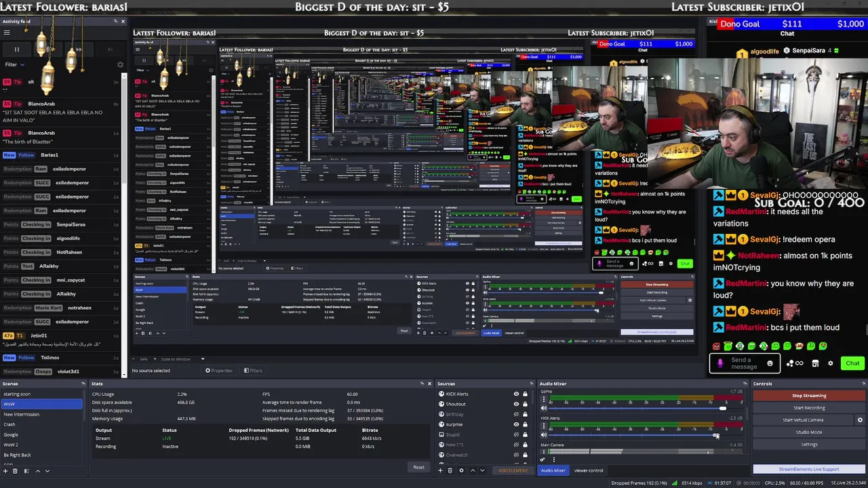Screen dimensions: 868x488
Task: Move selected scene down
Action: pos(47,470)
